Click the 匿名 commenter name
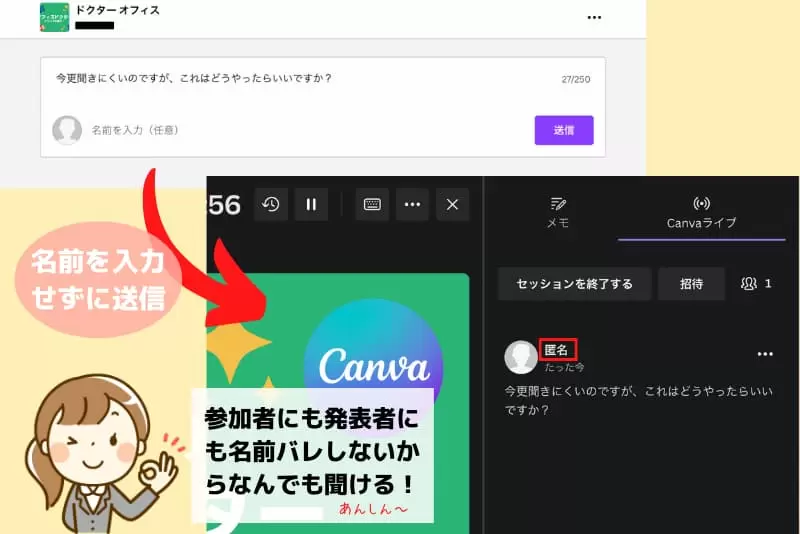Screen dimensions: 800x534 [x=557, y=350]
